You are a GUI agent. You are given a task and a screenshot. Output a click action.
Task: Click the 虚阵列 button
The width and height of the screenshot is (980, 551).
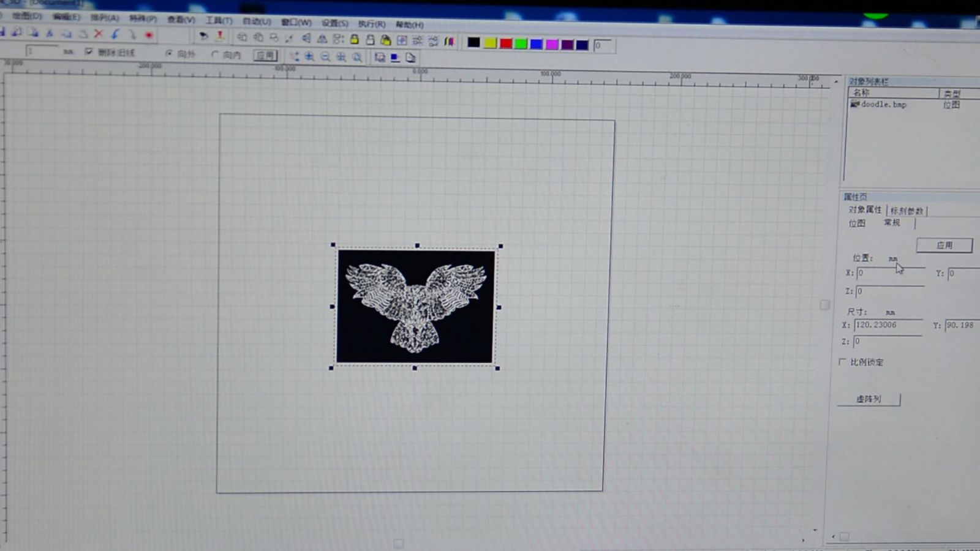point(869,399)
